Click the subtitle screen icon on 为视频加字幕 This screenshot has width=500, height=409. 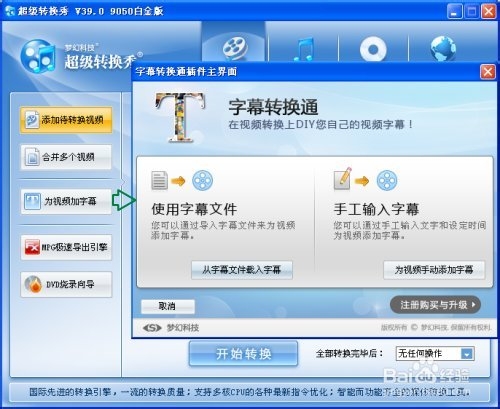coord(32,201)
